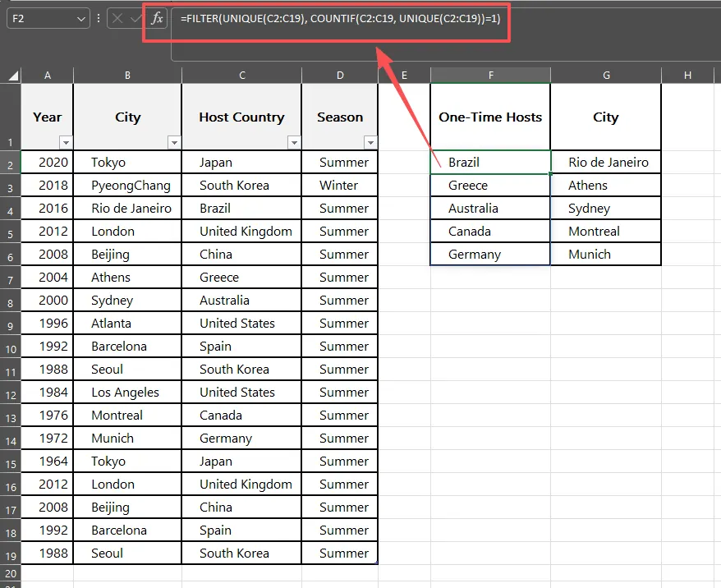This screenshot has height=588, width=721.
Task: Select the cell containing Brazil in One-Time Hosts
Action: click(x=490, y=163)
